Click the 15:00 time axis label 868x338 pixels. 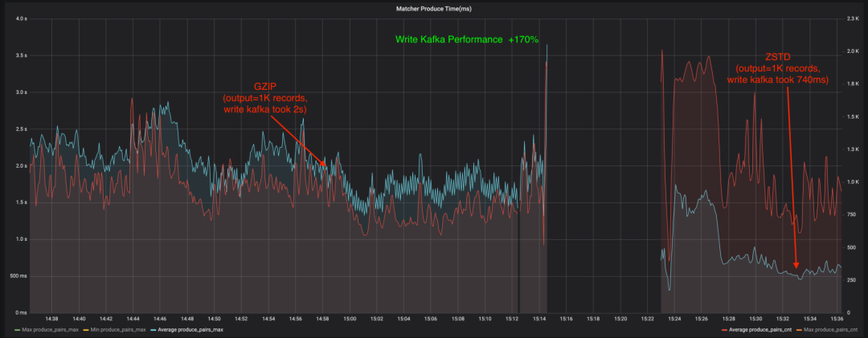click(x=350, y=320)
